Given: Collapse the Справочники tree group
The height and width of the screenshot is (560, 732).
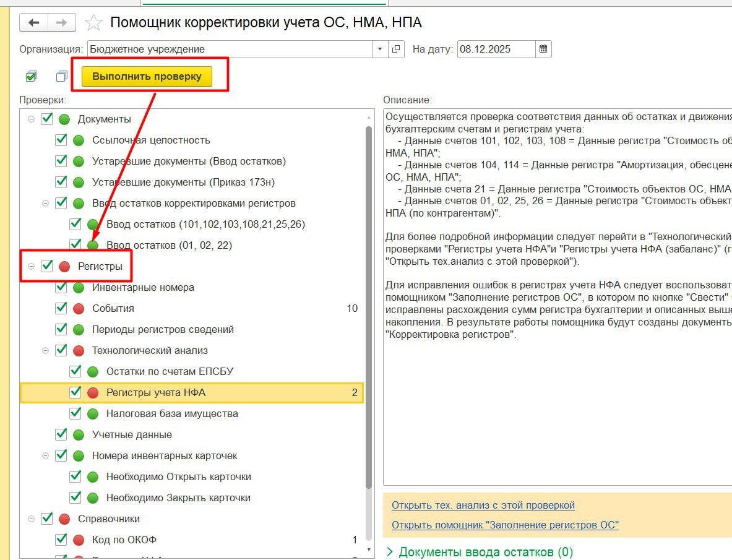Looking at the screenshot, I should [32, 519].
